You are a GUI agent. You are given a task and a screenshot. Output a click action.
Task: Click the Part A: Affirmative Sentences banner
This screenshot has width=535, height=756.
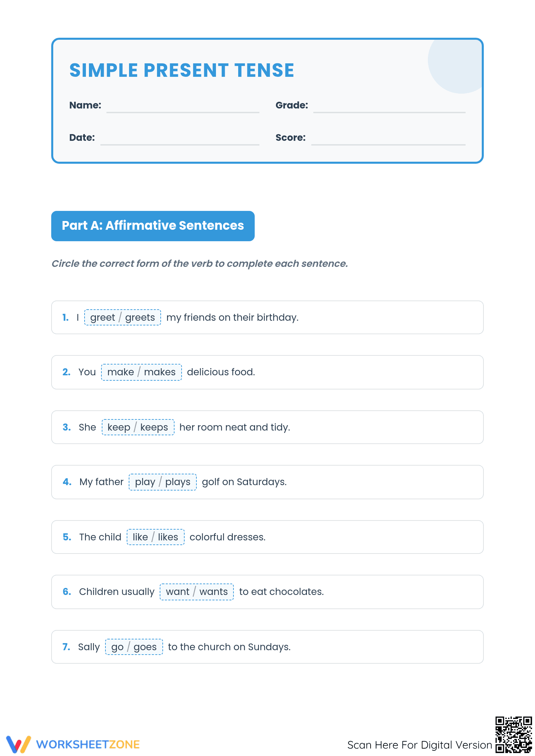click(x=153, y=226)
